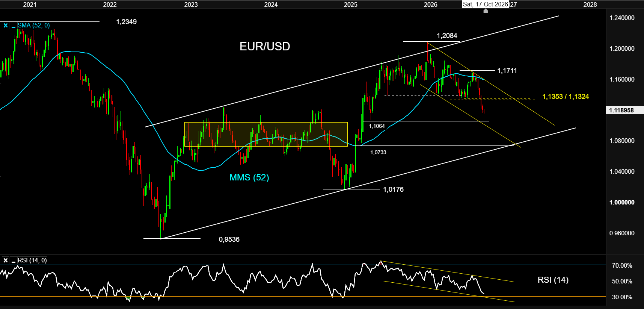Click the 1,1711 level label
Screen dimensions: 644x309
(x=507, y=71)
